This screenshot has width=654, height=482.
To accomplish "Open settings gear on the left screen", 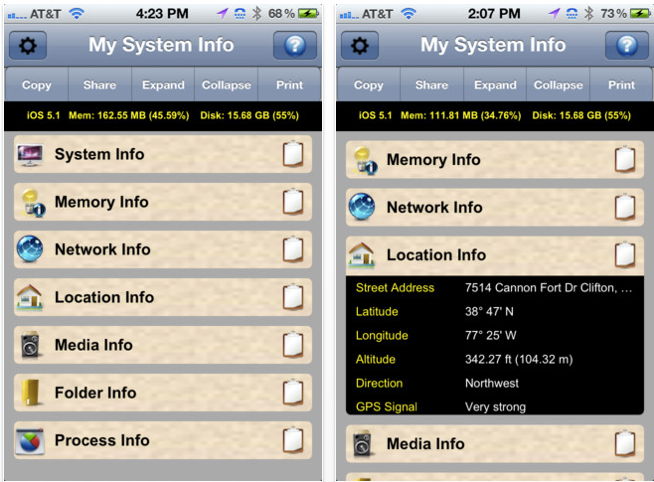I will click(x=29, y=46).
